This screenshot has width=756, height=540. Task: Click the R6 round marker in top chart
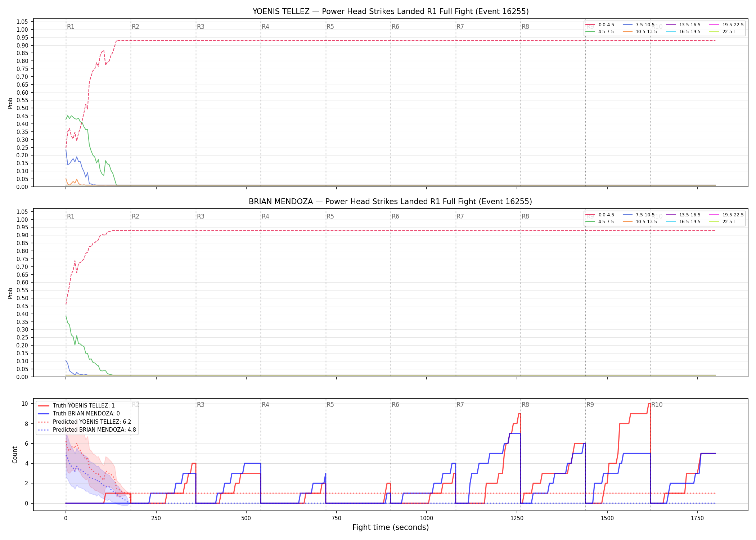coord(395,27)
